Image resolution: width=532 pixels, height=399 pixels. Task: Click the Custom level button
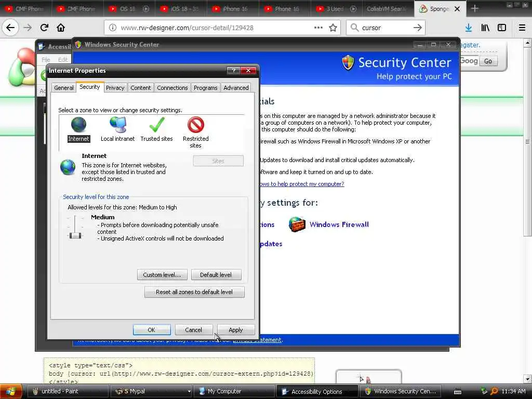[162, 274]
